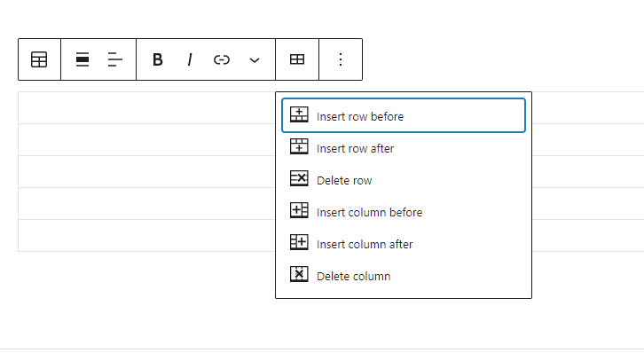This screenshot has height=353, width=644.
Task: Toggle italic formatting
Action: click(x=189, y=59)
